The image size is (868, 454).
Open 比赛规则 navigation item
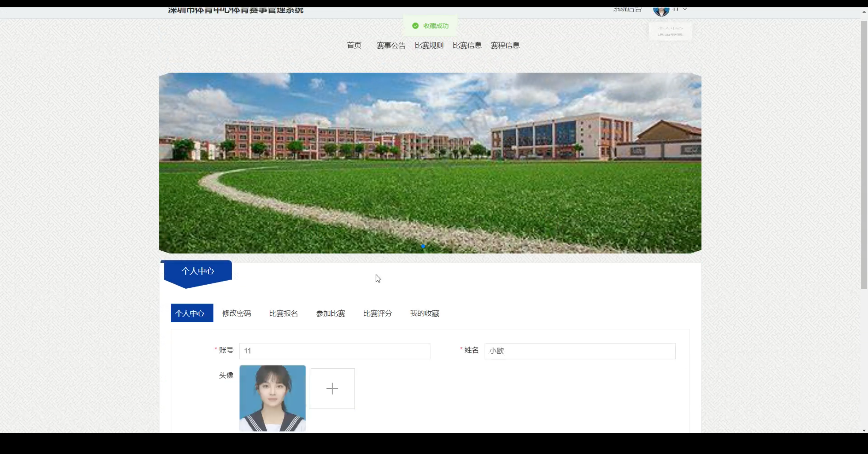tap(429, 45)
